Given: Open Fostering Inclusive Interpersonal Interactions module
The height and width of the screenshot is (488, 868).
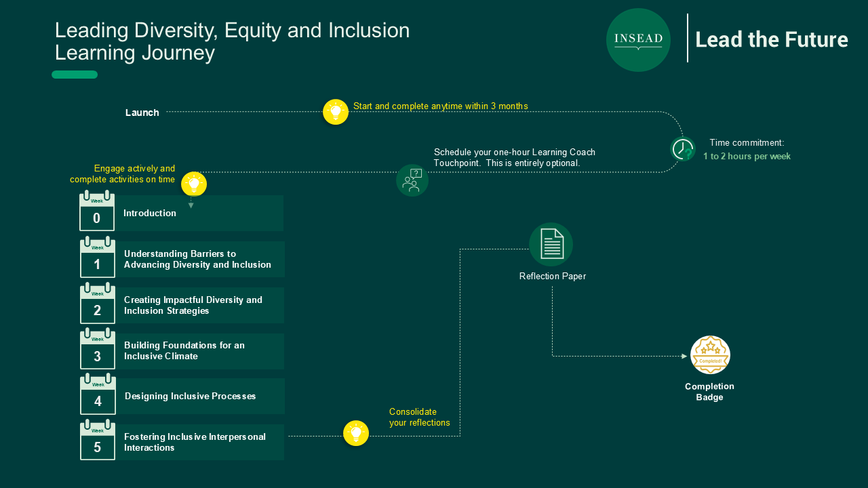Looking at the screenshot, I should click(200, 442).
